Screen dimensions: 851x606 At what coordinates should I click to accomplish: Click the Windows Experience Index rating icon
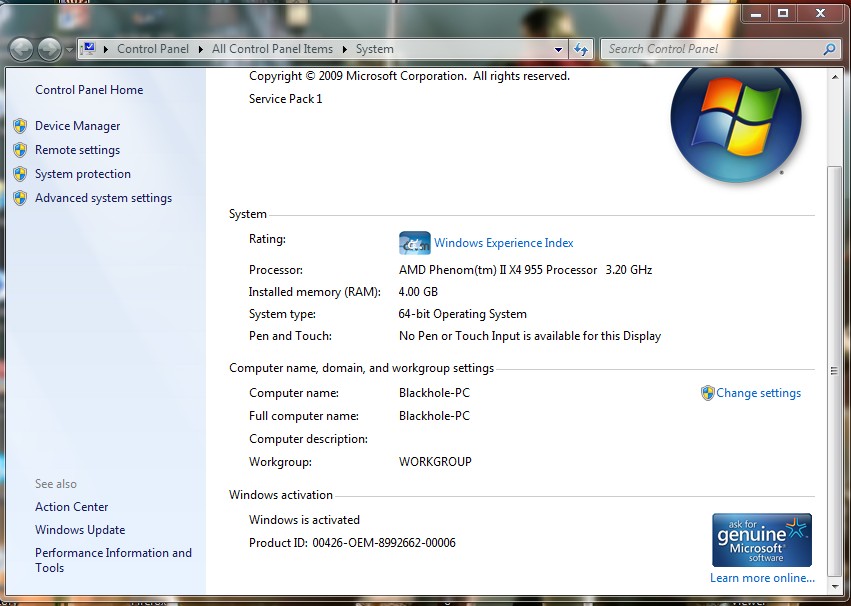point(415,243)
